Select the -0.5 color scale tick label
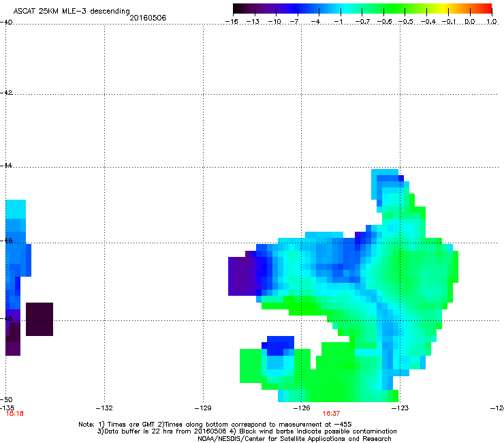The image size is (504, 443). point(406,22)
